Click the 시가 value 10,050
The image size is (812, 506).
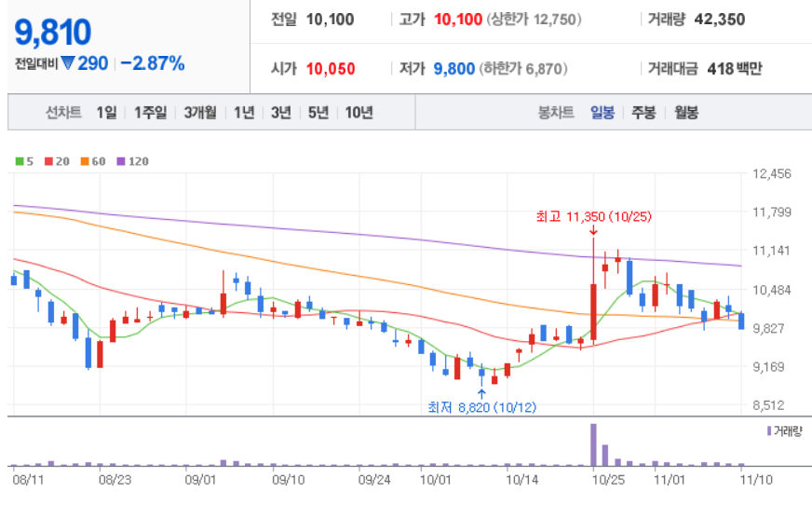pyautogui.click(x=331, y=68)
